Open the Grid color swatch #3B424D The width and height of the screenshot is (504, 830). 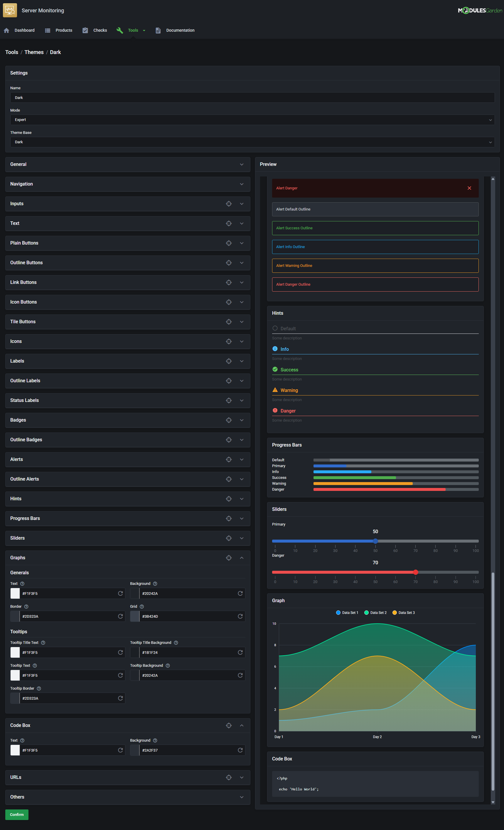coord(135,617)
